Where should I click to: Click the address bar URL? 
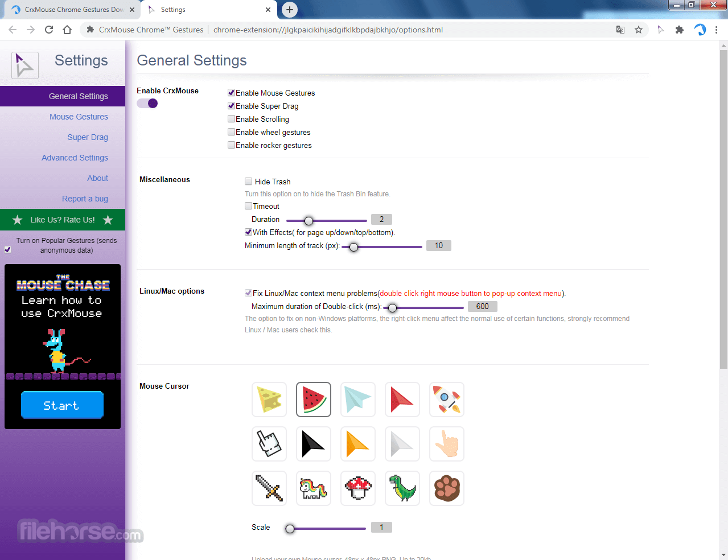point(328,30)
